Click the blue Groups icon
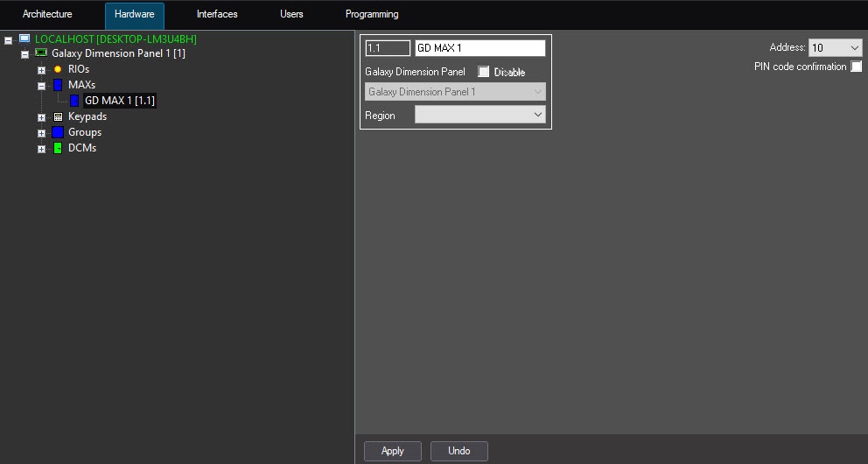Screen dimensions: 868x464 coord(58,132)
